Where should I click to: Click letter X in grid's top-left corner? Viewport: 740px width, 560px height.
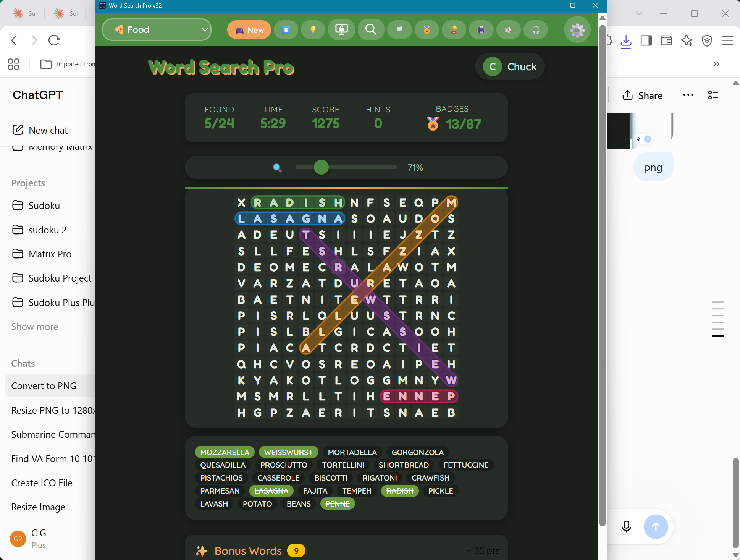(241, 202)
